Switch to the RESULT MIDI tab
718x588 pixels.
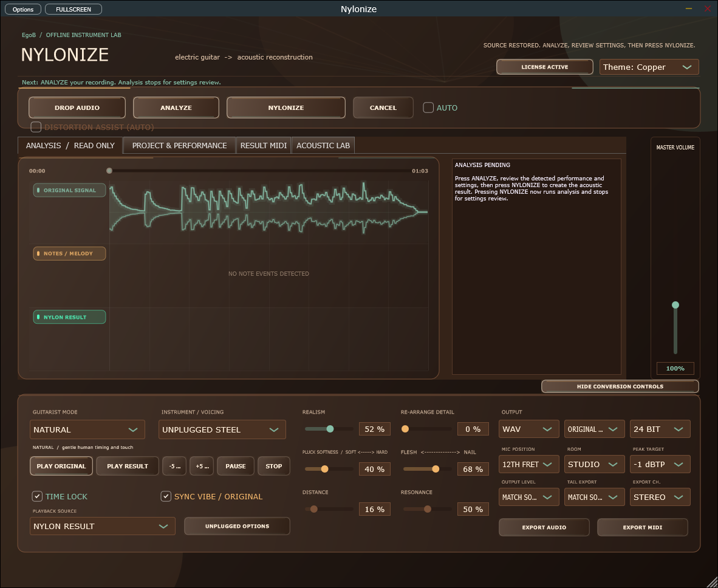263,145
